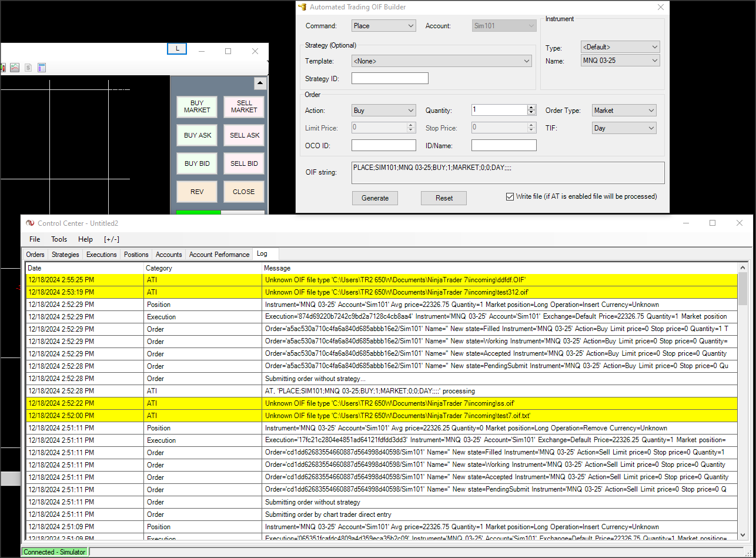Screen dimensions: 756x558
Task: Open the Command dropdown showing Place
Action: [x=384, y=26]
